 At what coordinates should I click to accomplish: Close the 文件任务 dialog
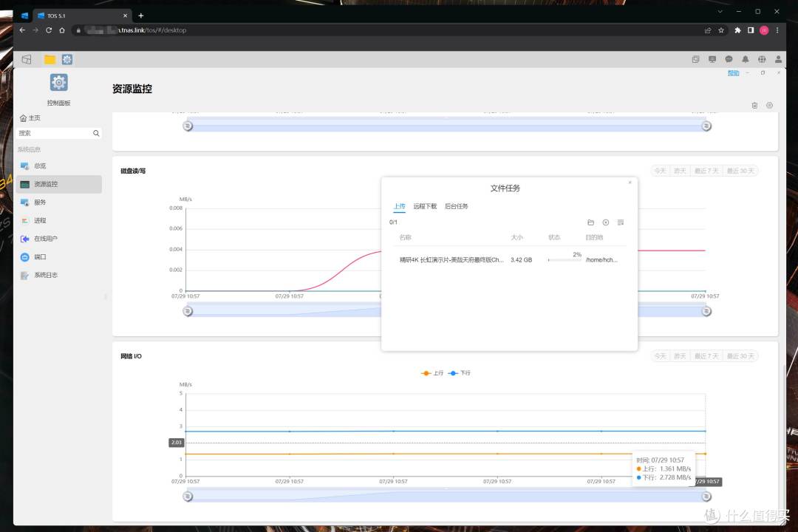coord(630,183)
